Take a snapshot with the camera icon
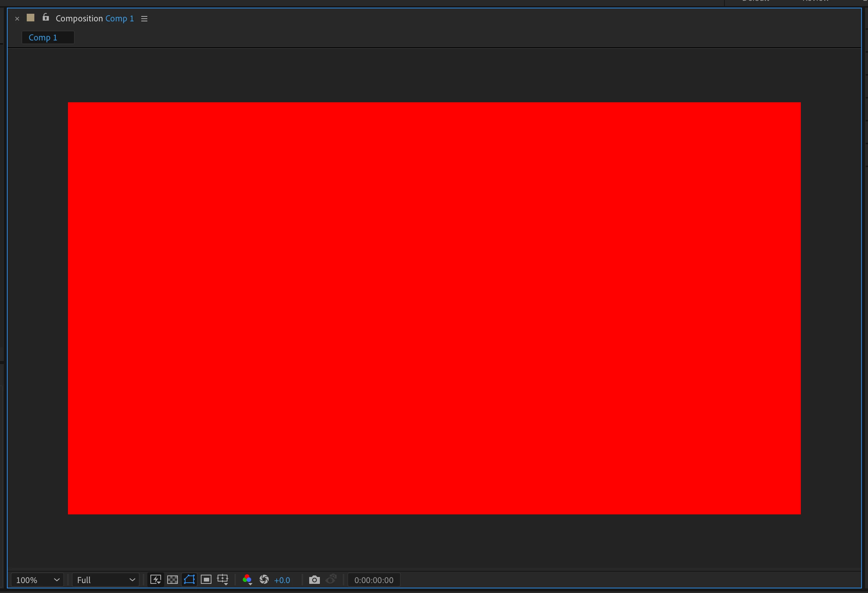868x593 pixels. [314, 580]
